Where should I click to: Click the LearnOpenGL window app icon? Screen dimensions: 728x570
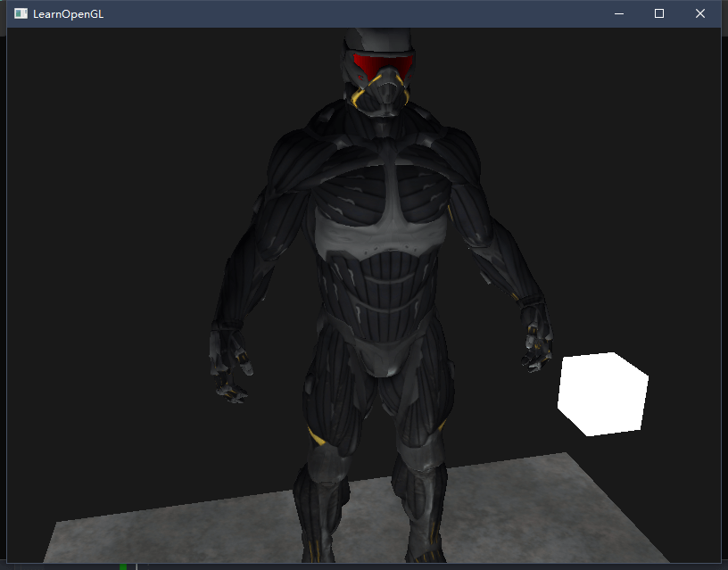(21, 13)
